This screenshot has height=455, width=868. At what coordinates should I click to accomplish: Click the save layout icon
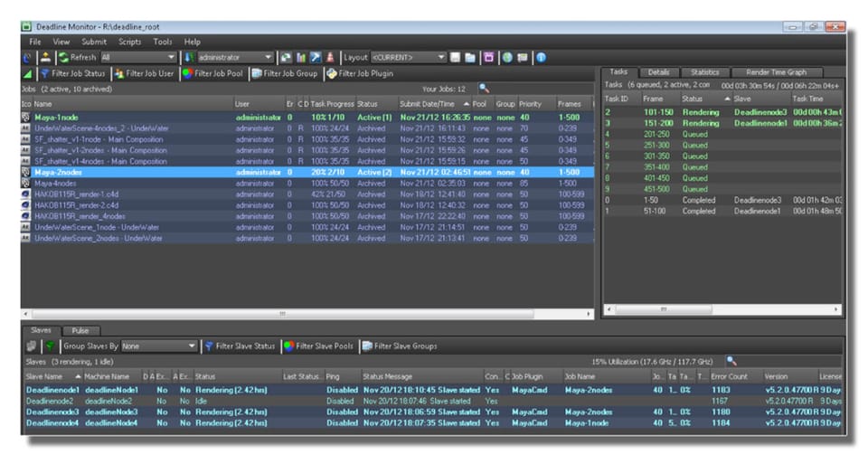[x=455, y=58]
